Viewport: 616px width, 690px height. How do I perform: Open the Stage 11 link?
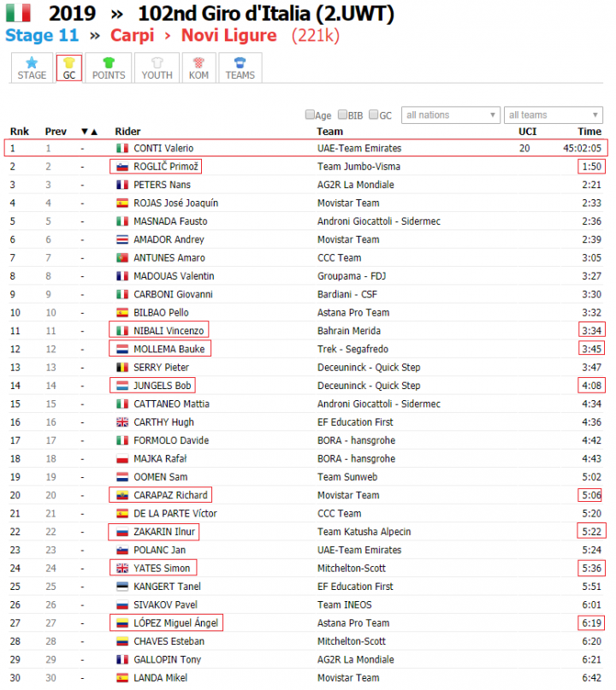[42, 35]
